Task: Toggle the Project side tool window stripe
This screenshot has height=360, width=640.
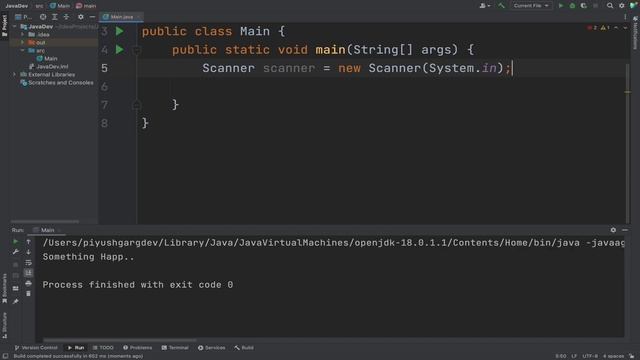Action: (x=4, y=25)
